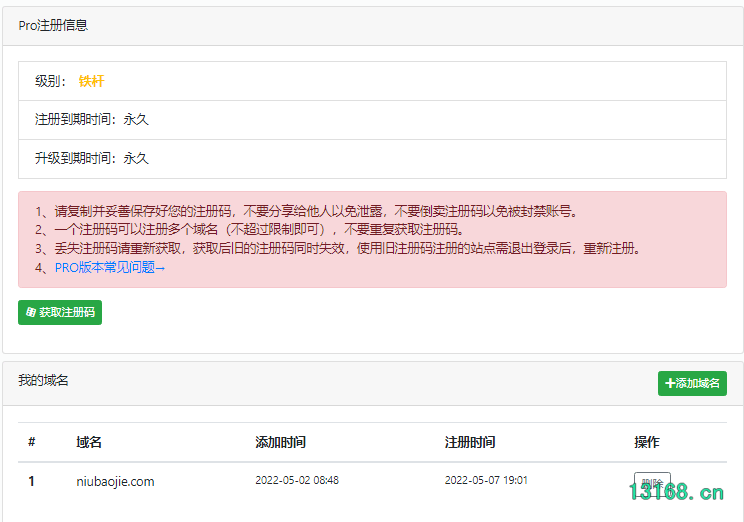Click the 获取注册码 green button

(60, 312)
